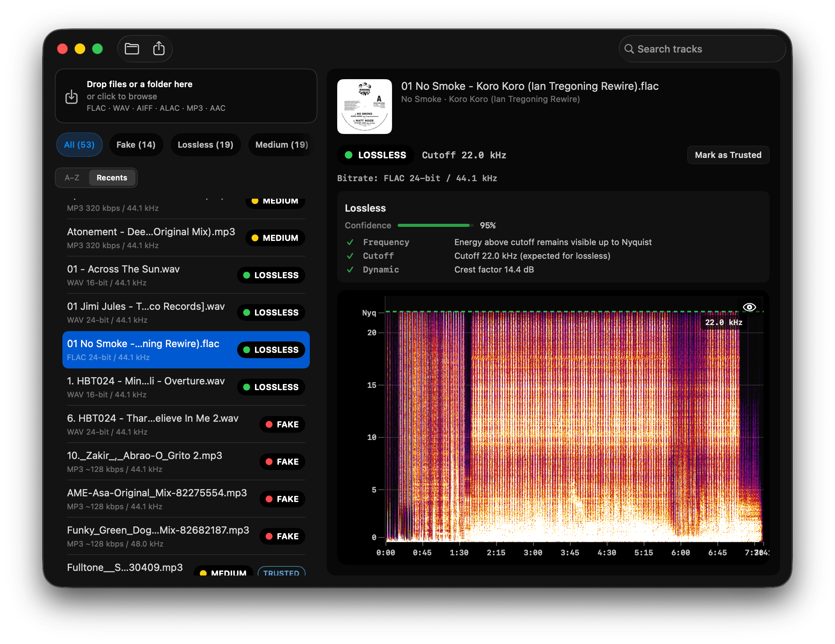Select the All (53) filter tab
The width and height of the screenshot is (835, 644).
click(79, 145)
